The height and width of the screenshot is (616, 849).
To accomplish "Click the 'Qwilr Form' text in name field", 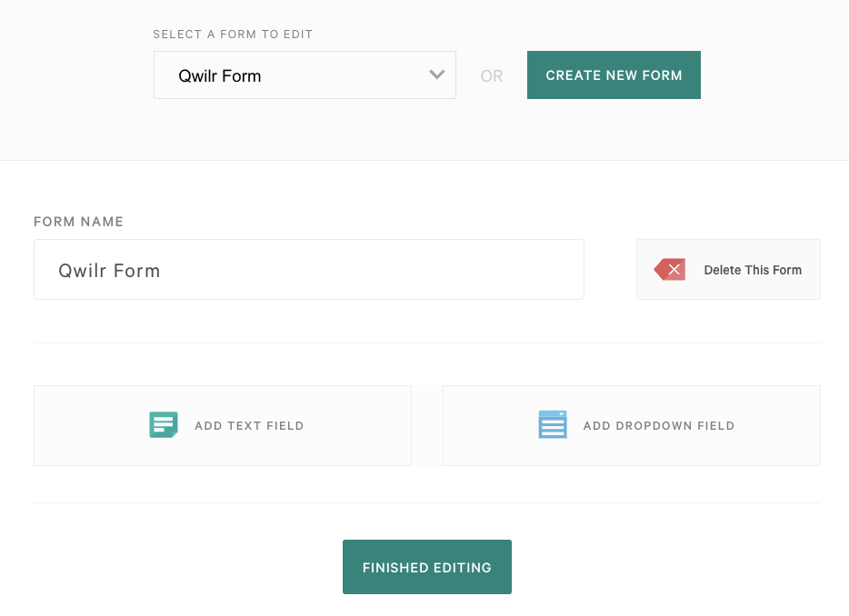I will pos(109,271).
